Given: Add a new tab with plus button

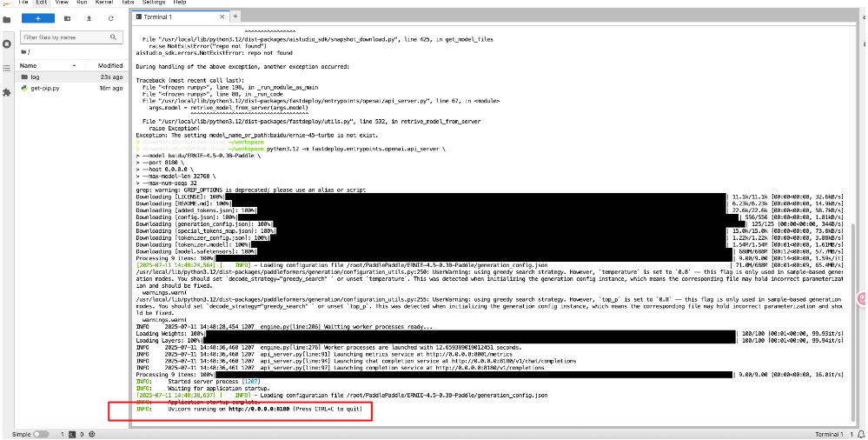Looking at the screenshot, I should pos(235,17).
